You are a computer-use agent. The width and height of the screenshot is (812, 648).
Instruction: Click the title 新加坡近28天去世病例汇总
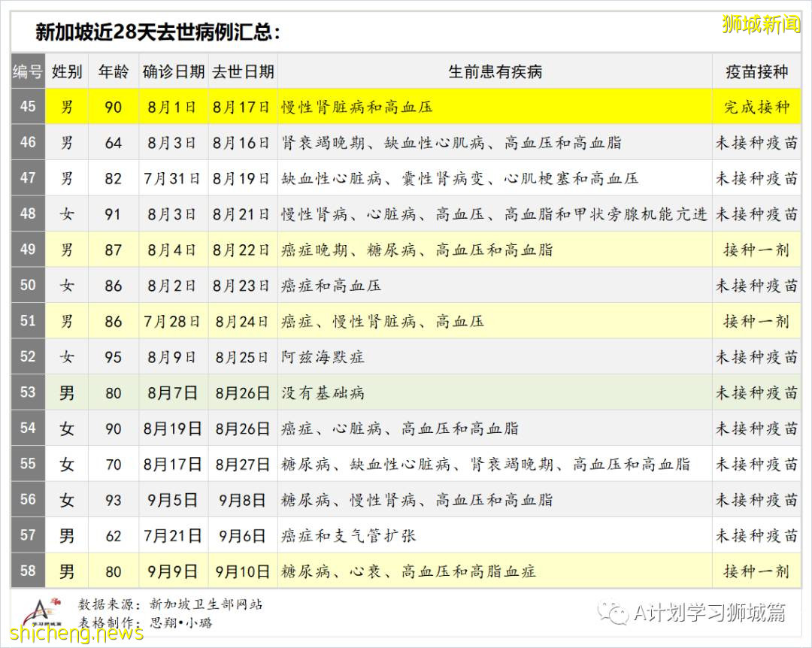158,32
